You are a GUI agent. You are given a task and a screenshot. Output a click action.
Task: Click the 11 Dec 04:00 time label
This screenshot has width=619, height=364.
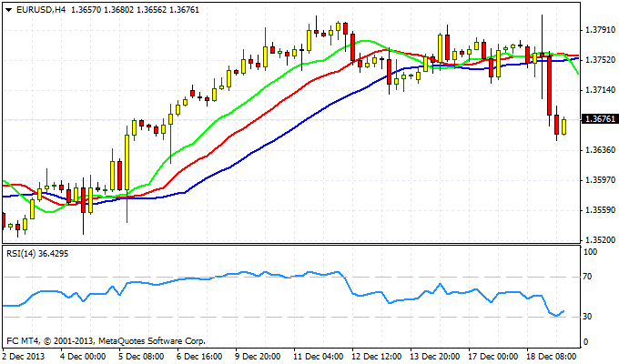point(319,356)
